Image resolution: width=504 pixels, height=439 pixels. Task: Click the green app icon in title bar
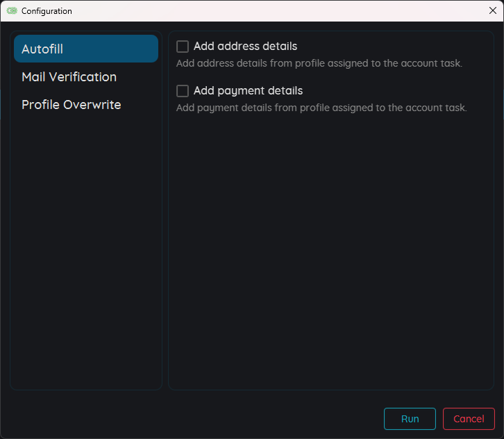pos(12,11)
